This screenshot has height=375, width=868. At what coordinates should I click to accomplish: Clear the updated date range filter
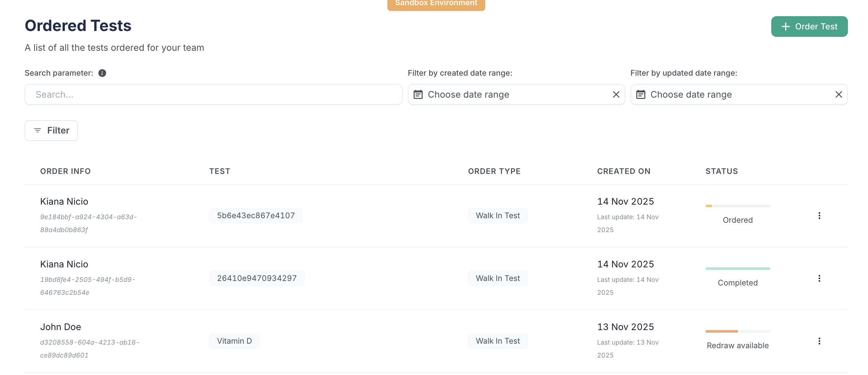point(839,95)
